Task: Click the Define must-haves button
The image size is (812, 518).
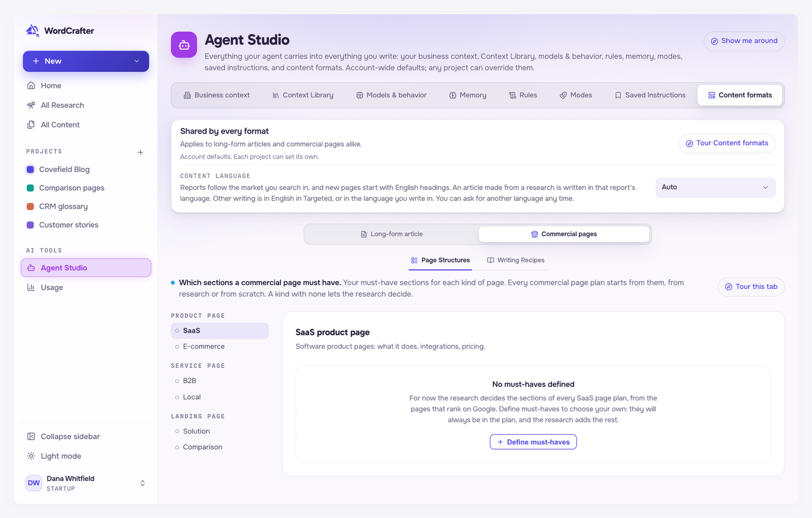Action: coord(533,442)
